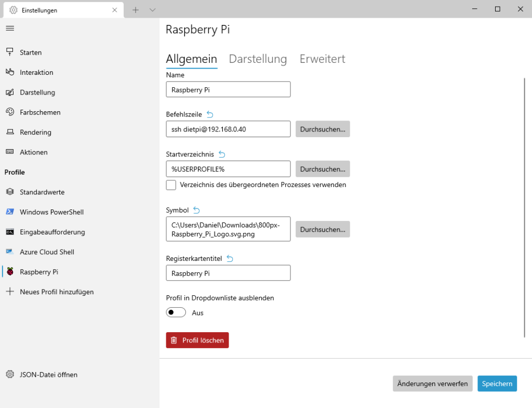532x408 pixels.
Task: Close the Einstellungen tab
Action: click(115, 10)
